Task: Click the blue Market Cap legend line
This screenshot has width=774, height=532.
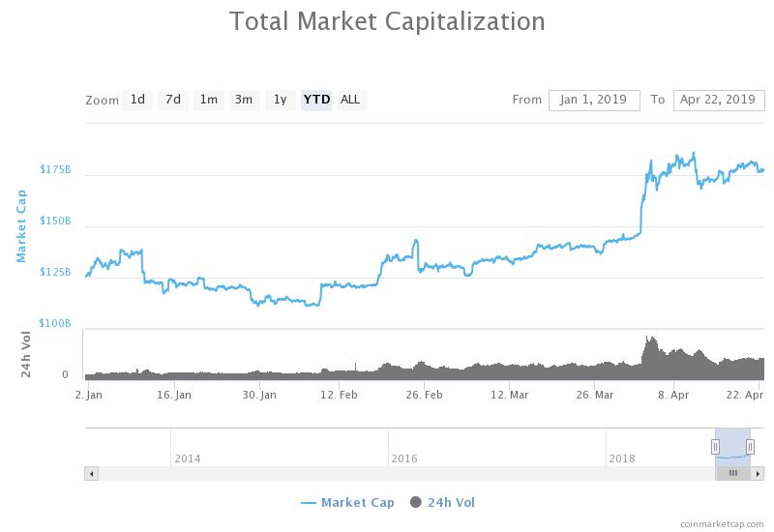Action: 309,502
